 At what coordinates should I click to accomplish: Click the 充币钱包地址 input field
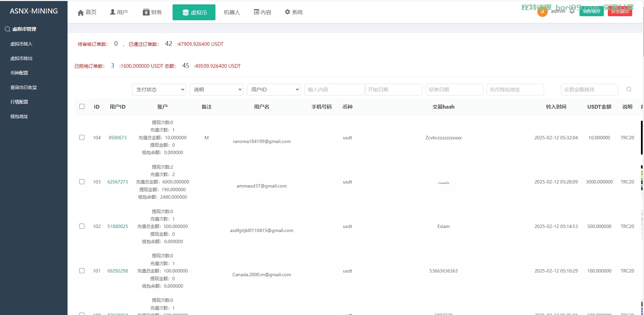coord(515,89)
